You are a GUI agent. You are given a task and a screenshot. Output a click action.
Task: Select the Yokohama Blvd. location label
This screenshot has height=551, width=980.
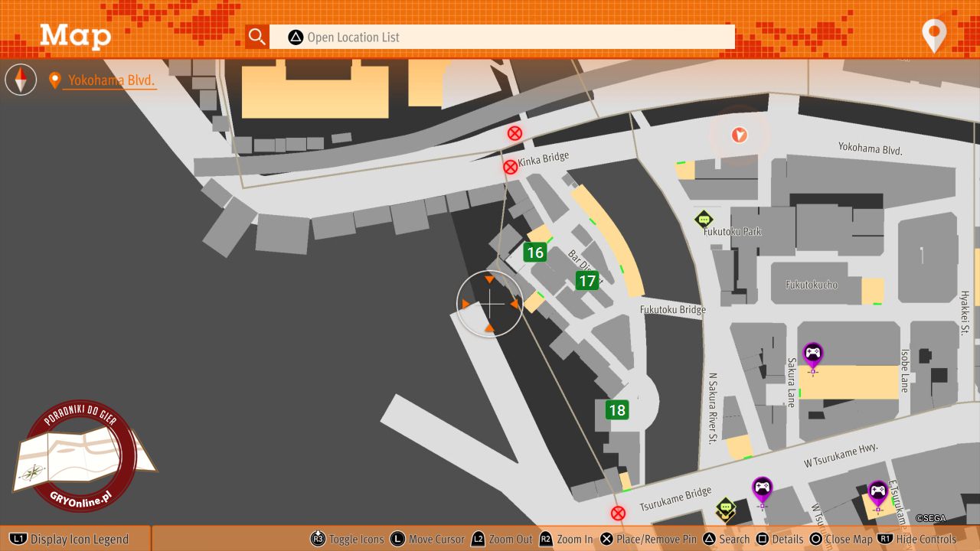coord(111,80)
